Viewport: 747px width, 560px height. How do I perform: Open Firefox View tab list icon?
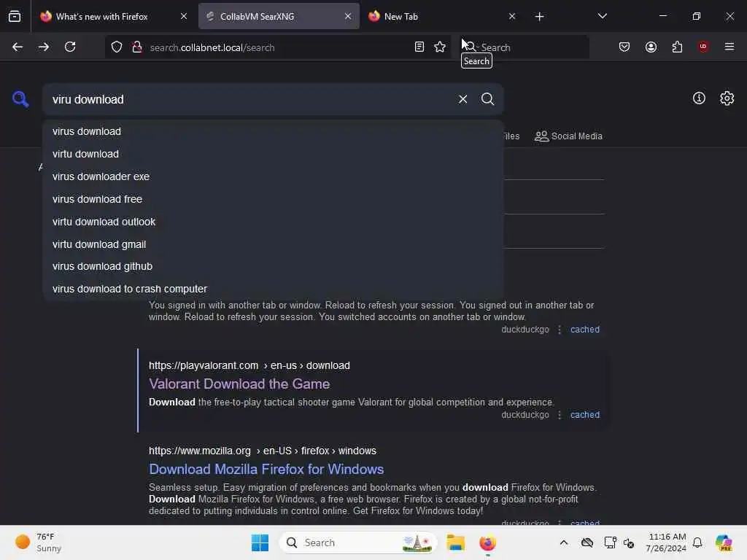pos(15,16)
